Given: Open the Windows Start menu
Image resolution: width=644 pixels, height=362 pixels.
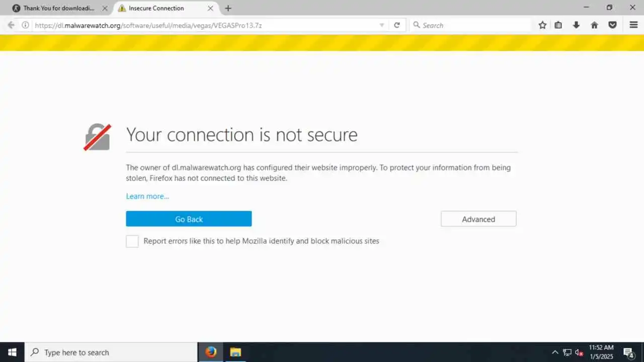Looking at the screenshot, I should [12, 352].
